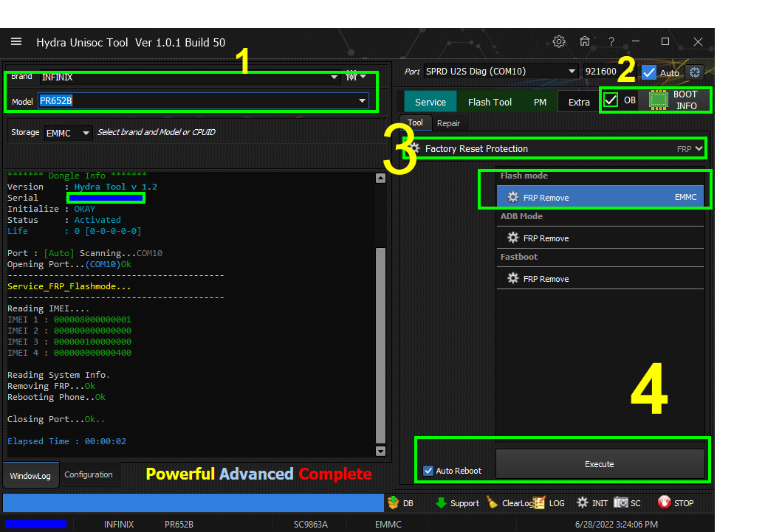Toggle the OB checkbox
This screenshot has height=532, width=765.
click(x=611, y=100)
